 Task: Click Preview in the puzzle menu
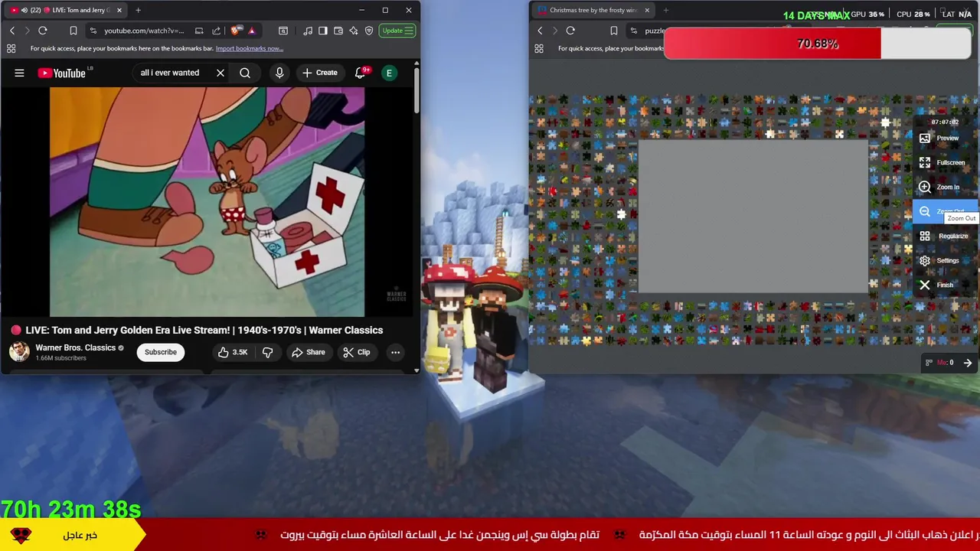[946, 138]
